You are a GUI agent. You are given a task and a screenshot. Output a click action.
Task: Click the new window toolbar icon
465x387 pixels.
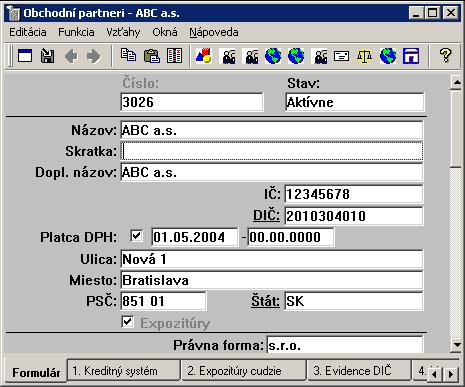point(25,56)
